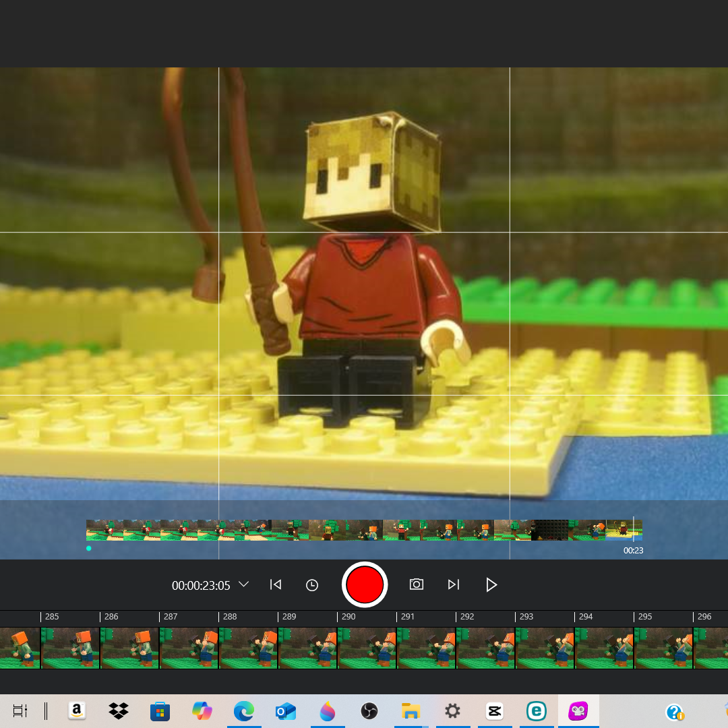Screen dimensions: 728x728
Task: Select frame 287 thumbnail in filmstrip
Action: (189, 648)
